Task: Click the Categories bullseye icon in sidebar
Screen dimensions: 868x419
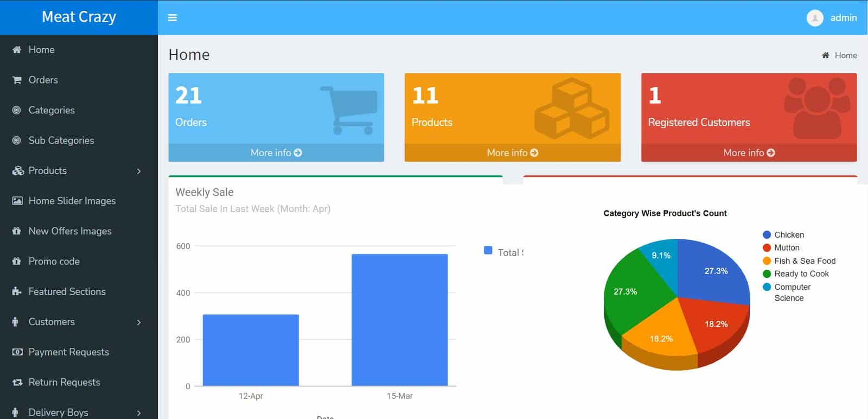Action: coord(17,110)
